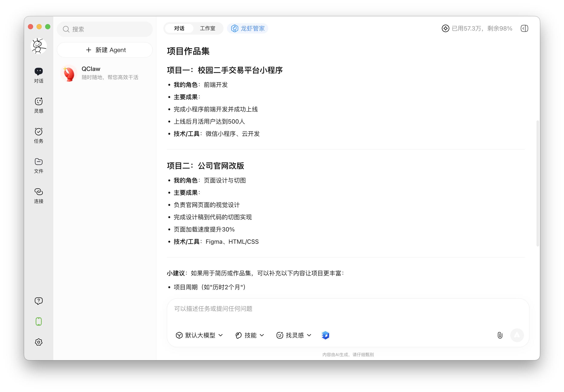Viewport: 564px width, 392px height.
Task: Click the blue cube icon in the input toolbar
Action: pos(325,335)
